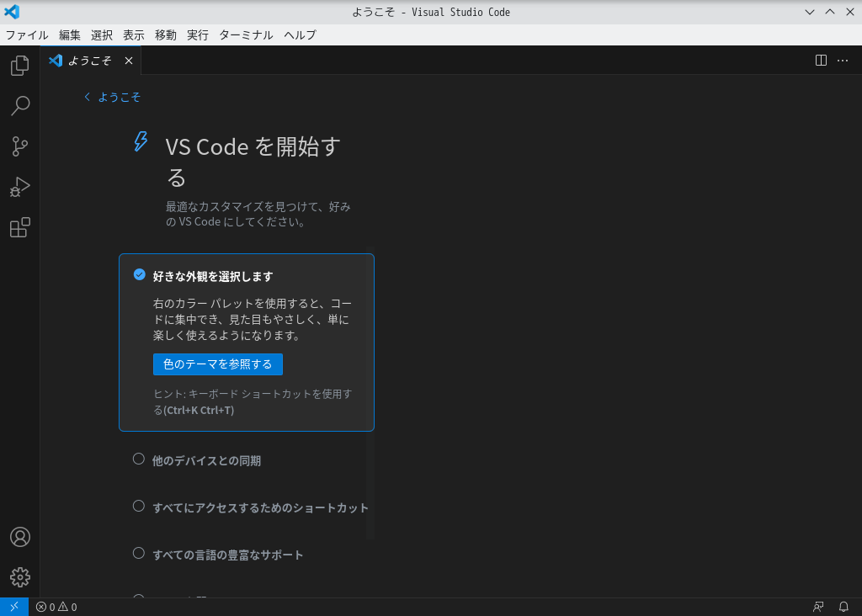Click the Ctrl+K Ctrl+T shortcut hint text
Screen dimensions: 862x616
coord(199,411)
